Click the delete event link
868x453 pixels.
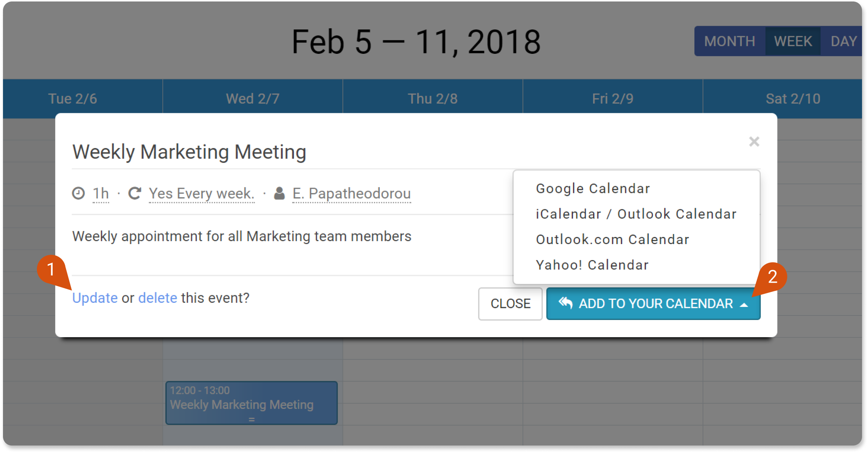[x=158, y=298]
